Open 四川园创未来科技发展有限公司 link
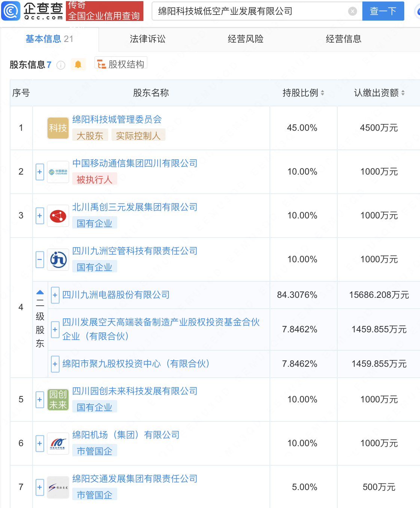Viewport: 420px width, 508px height. click(x=135, y=391)
